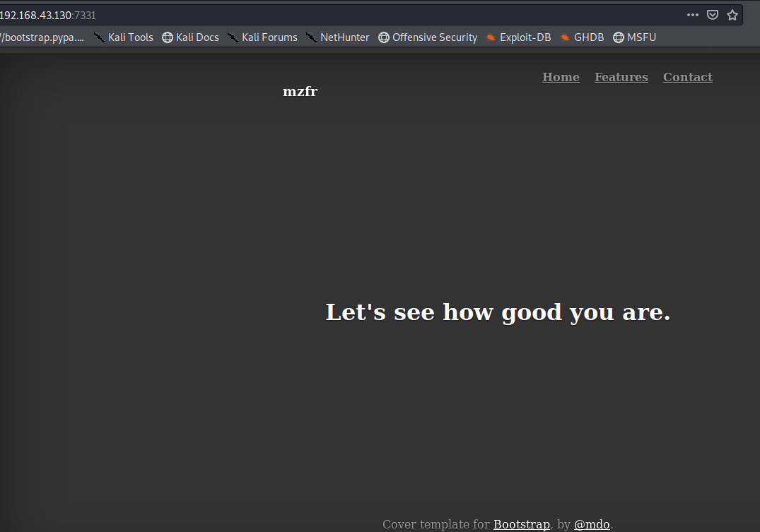Open the MSFU bookmark
The height and width of the screenshot is (532, 760).
(634, 37)
